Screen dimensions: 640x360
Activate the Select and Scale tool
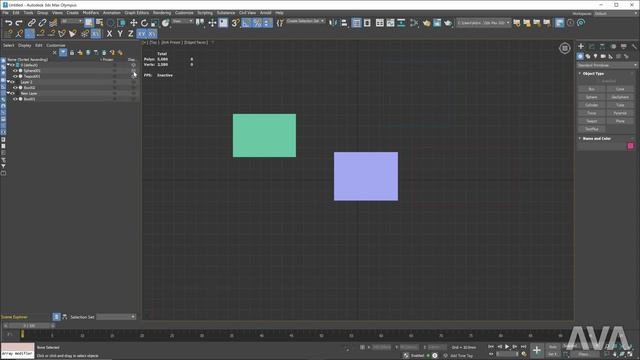tap(155, 23)
